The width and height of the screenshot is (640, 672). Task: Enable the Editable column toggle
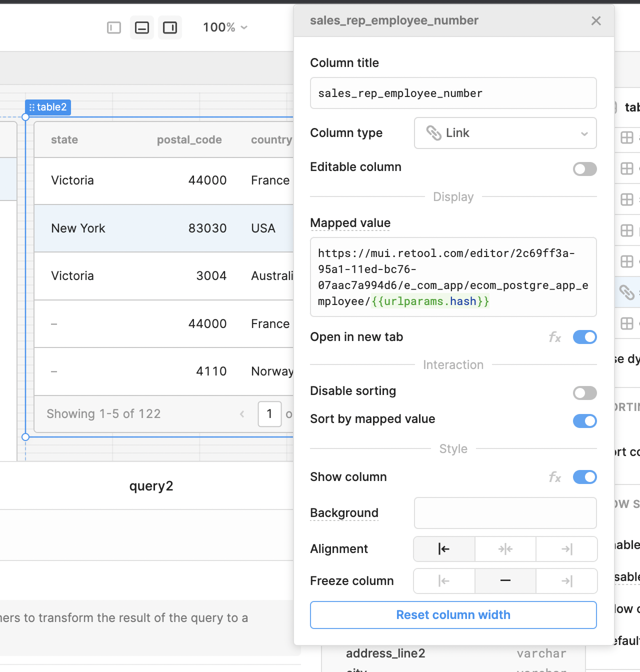pos(585,169)
